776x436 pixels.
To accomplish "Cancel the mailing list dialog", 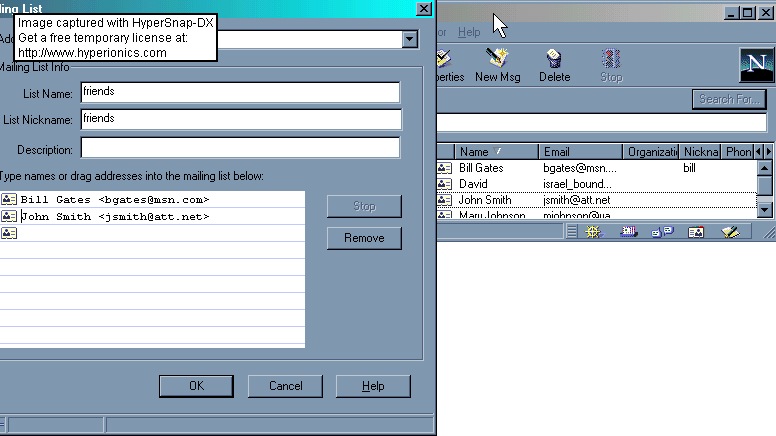I will (x=285, y=386).
